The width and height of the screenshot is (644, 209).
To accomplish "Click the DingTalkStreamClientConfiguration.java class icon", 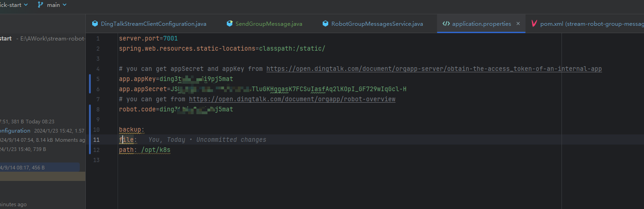I will point(95,23).
